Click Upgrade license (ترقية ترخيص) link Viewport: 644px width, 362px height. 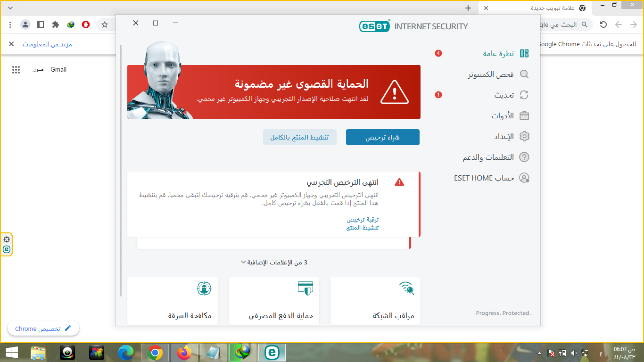pyautogui.click(x=363, y=220)
